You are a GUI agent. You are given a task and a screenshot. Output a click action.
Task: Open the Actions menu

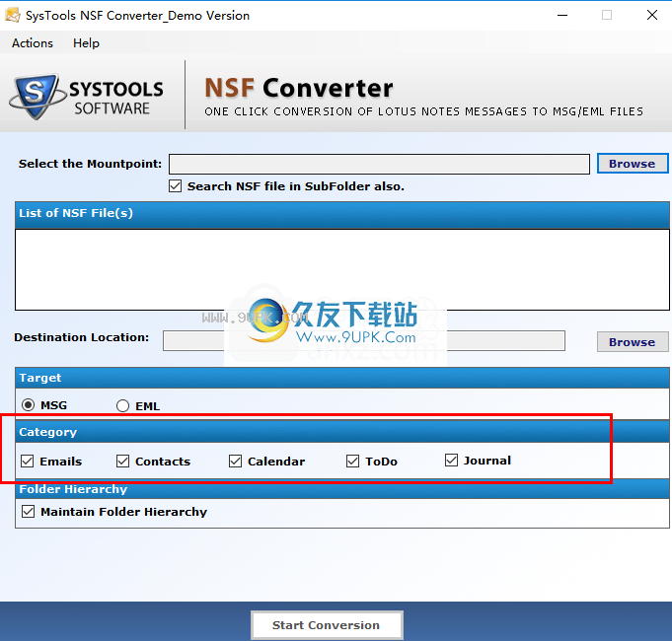(x=33, y=43)
